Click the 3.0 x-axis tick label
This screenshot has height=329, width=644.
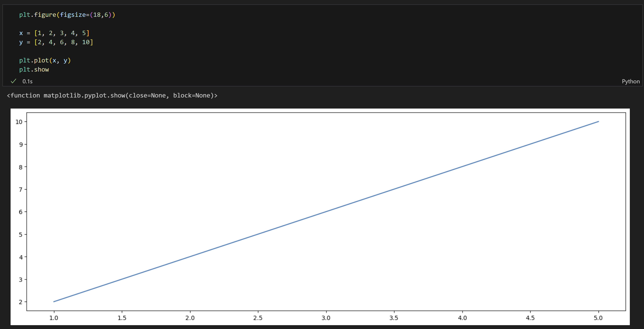point(326,318)
